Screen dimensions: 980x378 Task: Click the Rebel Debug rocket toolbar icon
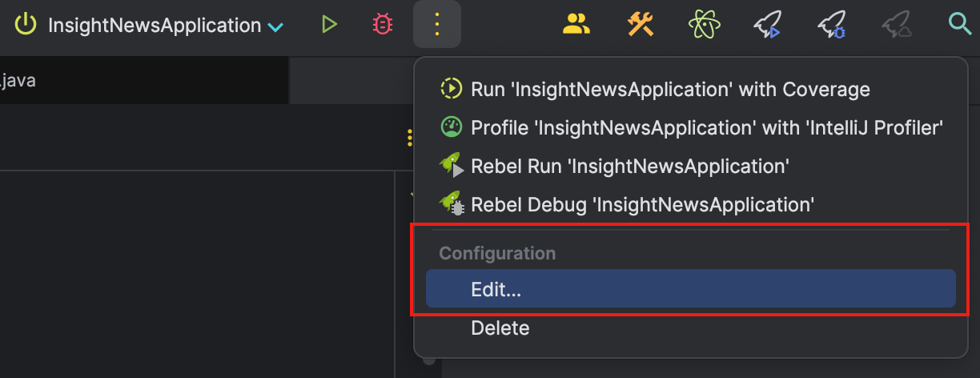point(831,26)
